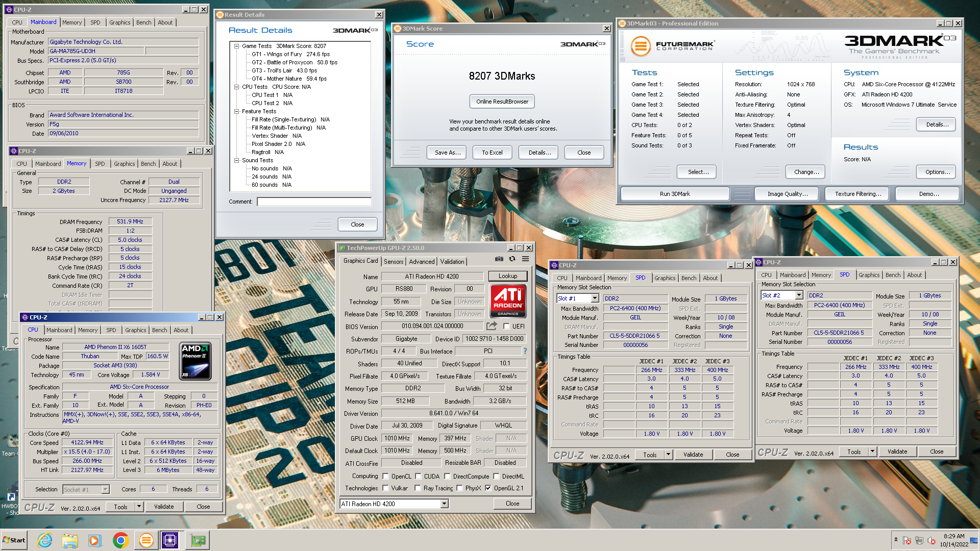Image resolution: width=980 pixels, height=551 pixels.
Task: Click the muted volume tray icon
Action: point(932,540)
